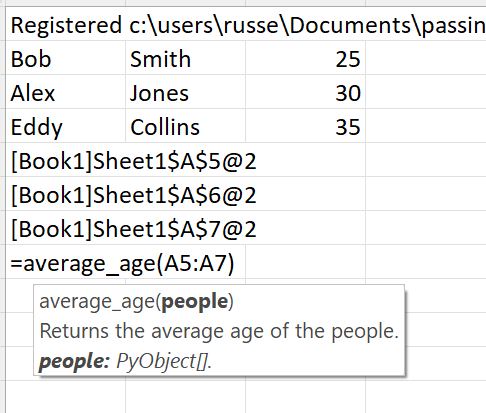Select the empty cell right of age 25
Screen dimensions: 486x413
[x=426, y=58]
